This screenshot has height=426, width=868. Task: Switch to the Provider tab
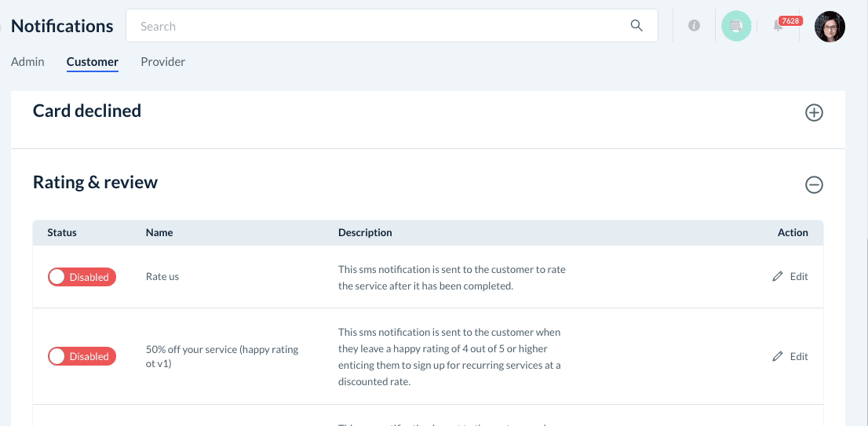point(162,61)
